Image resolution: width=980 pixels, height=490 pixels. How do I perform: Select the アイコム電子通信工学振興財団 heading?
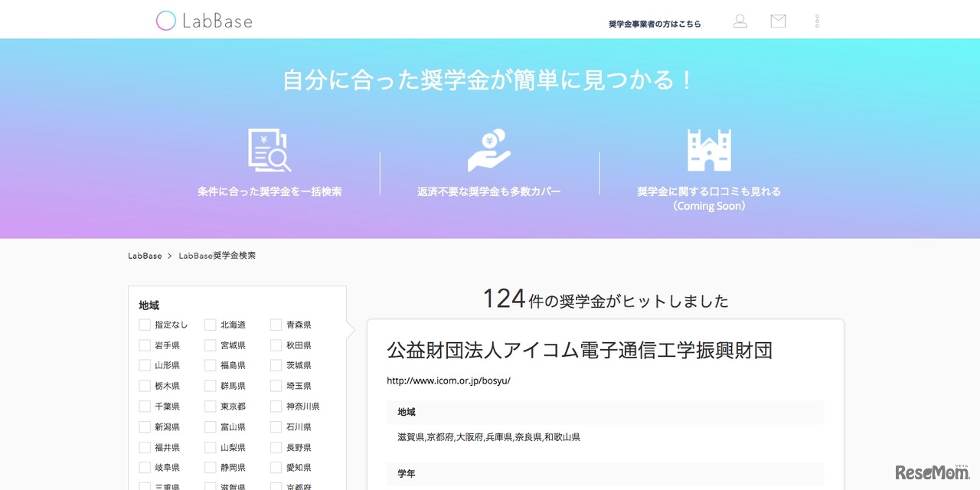(579, 350)
